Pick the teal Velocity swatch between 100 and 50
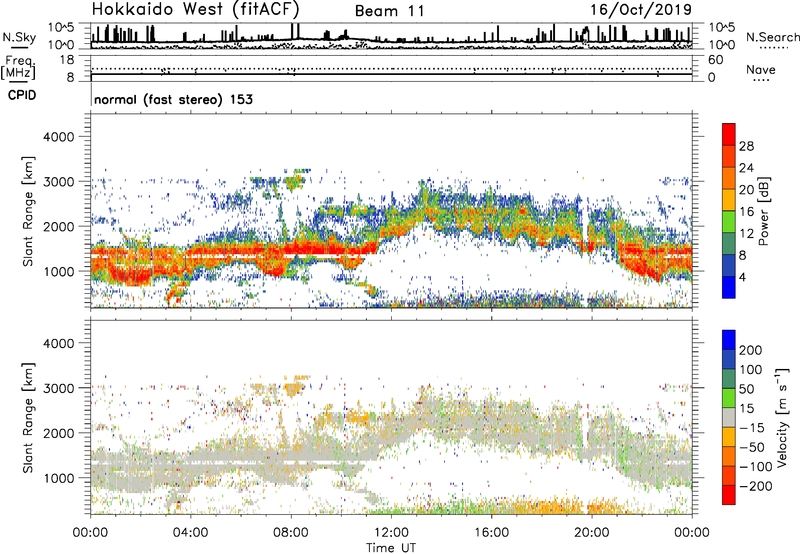800x554 pixels. [729, 379]
